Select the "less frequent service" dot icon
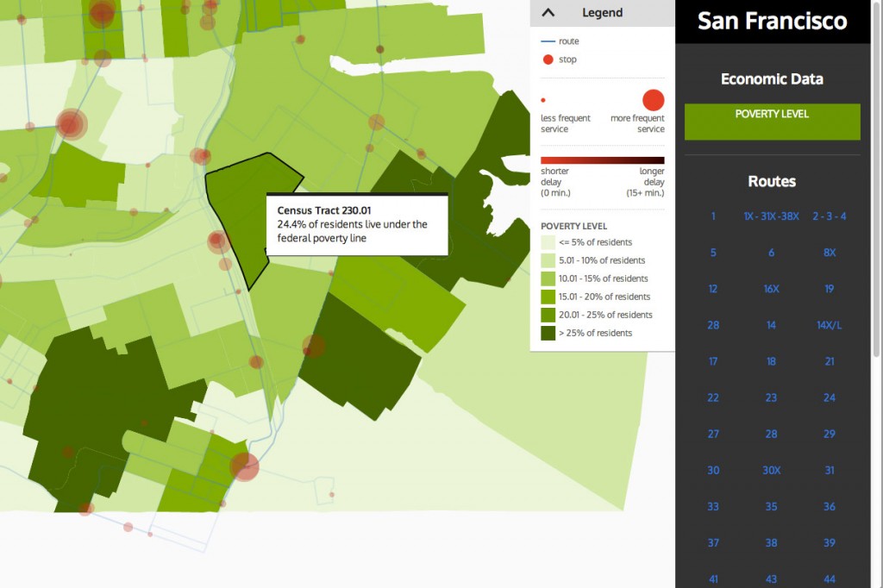 pyautogui.click(x=542, y=99)
